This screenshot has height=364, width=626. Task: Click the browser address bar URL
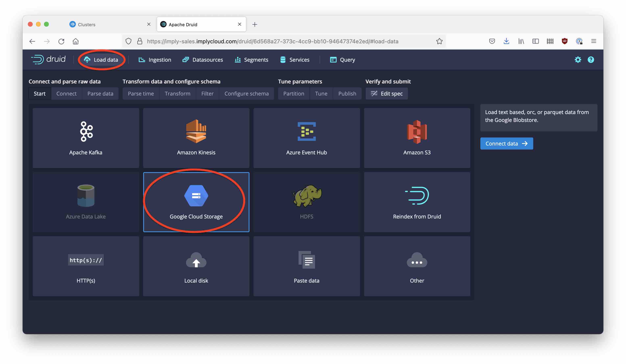tap(272, 41)
